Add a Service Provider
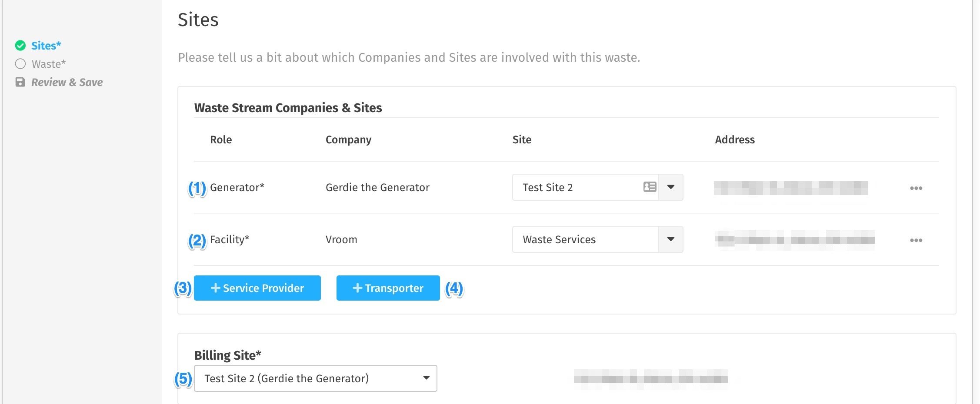Screen dimensions: 980x404 257,288
